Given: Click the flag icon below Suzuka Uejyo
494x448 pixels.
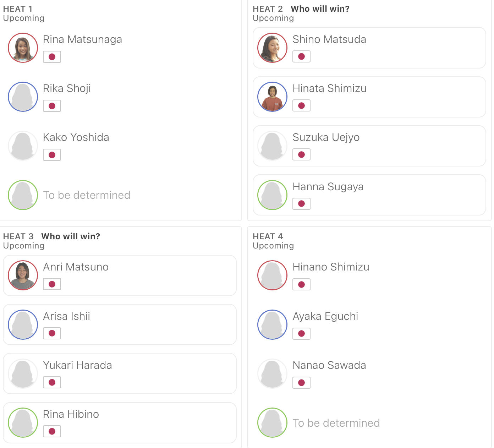Looking at the screenshot, I should 302,154.
